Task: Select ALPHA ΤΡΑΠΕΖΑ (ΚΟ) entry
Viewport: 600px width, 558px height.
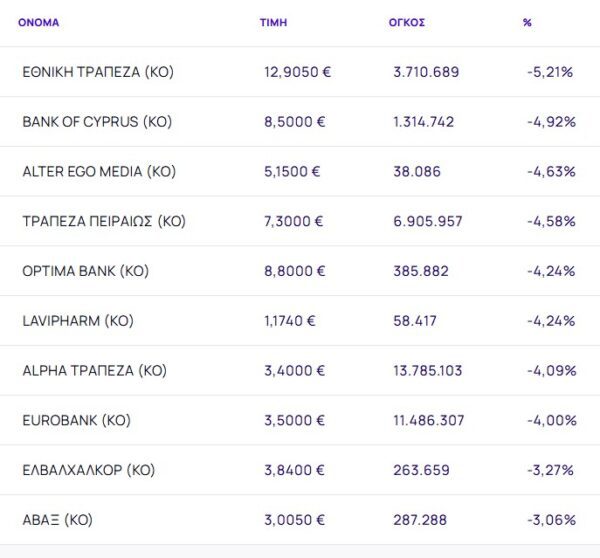Action: click(94, 370)
